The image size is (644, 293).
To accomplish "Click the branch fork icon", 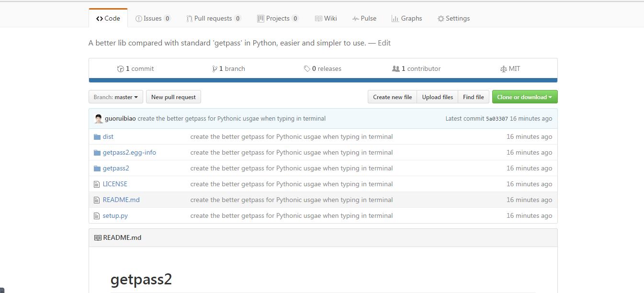I will pyautogui.click(x=215, y=69).
